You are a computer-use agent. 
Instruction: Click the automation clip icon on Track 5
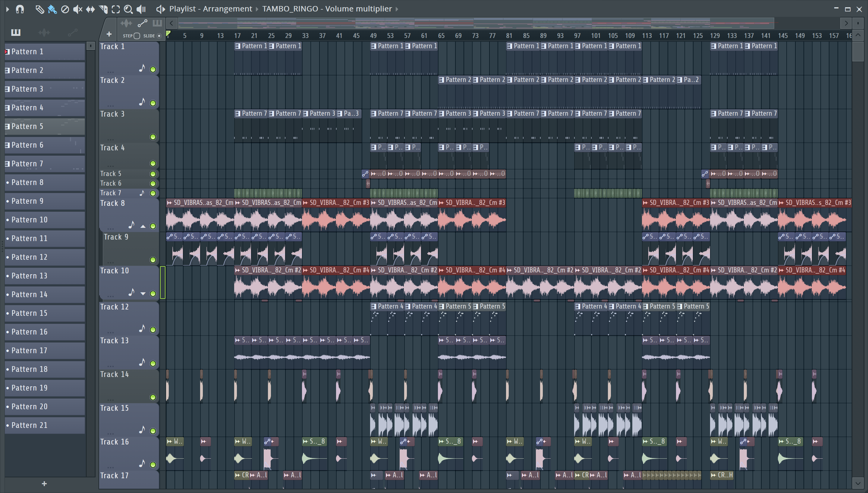tap(365, 174)
